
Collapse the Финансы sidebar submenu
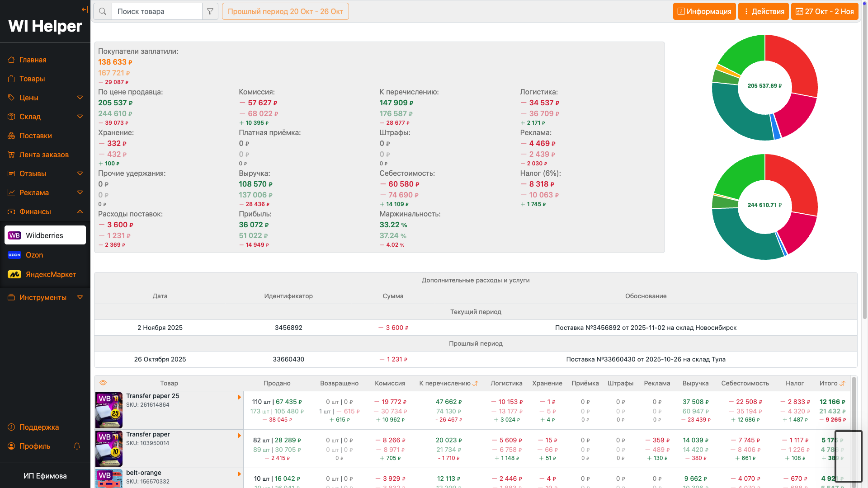pos(80,211)
